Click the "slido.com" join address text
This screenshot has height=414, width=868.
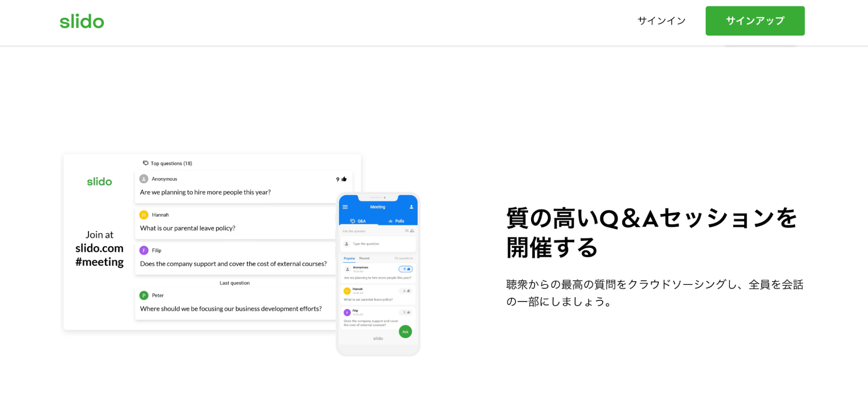99,248
